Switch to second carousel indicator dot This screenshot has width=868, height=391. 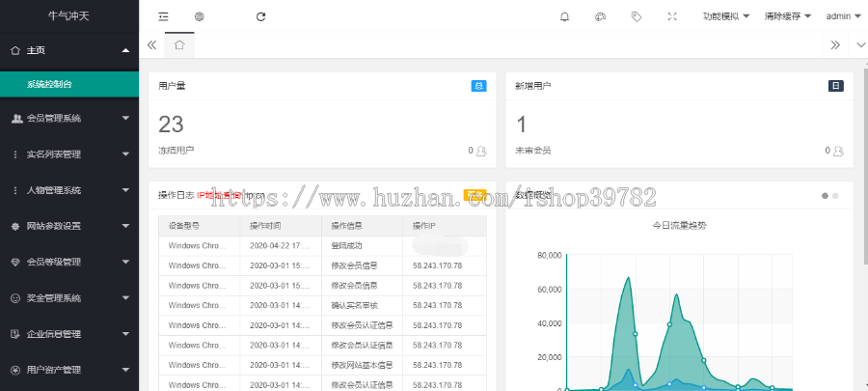(835, 196)
